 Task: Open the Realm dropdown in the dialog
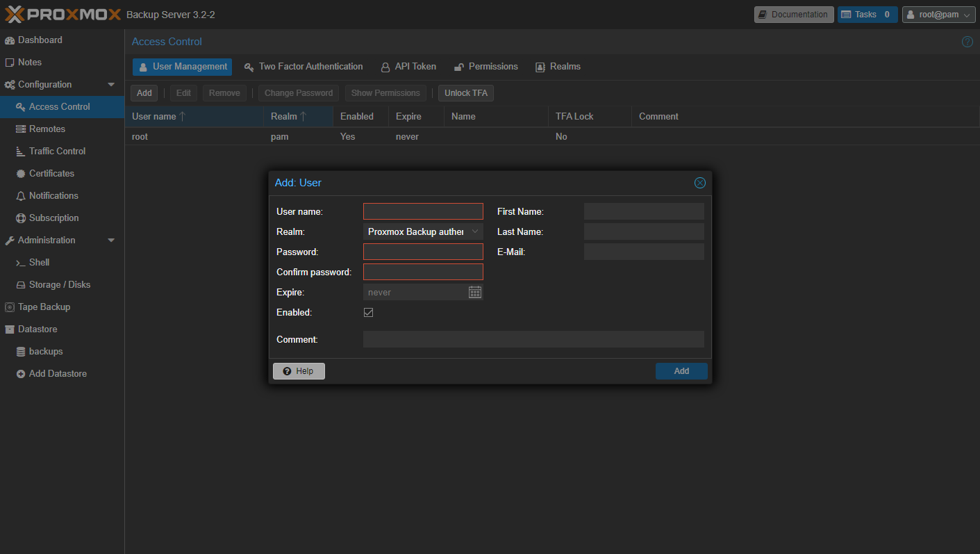click(475, 231)
